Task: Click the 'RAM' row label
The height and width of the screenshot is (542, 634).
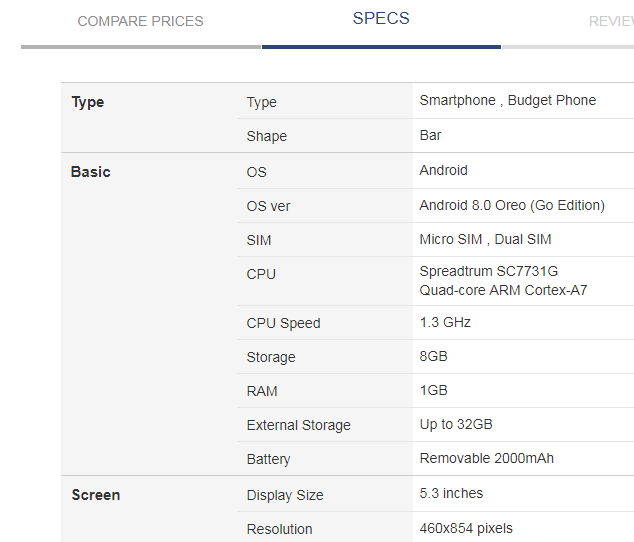Action: click(x=262, y=391)
